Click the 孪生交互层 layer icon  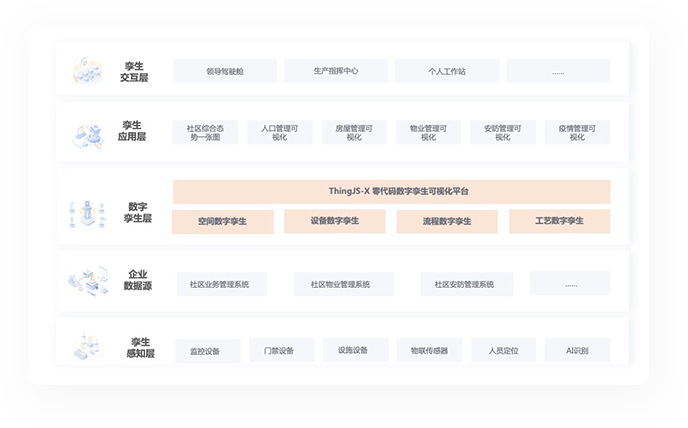pyautogui.click(x=88, y=71)
